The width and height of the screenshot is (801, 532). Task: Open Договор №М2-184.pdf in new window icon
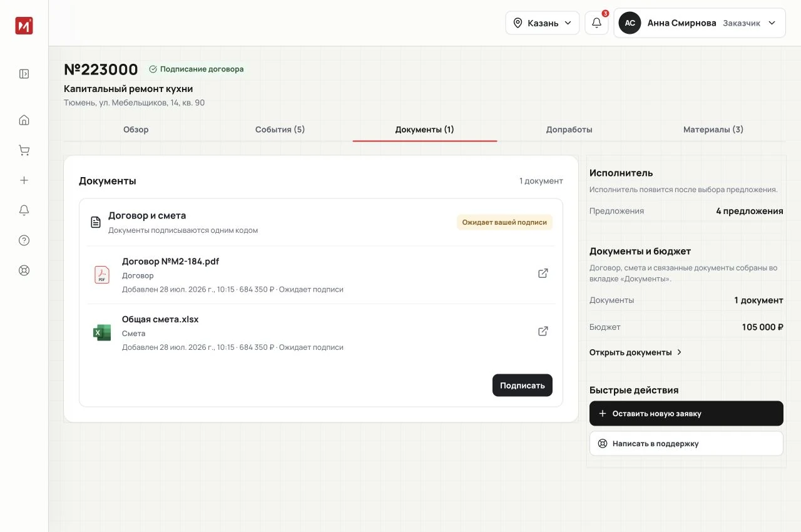(543, 274)
